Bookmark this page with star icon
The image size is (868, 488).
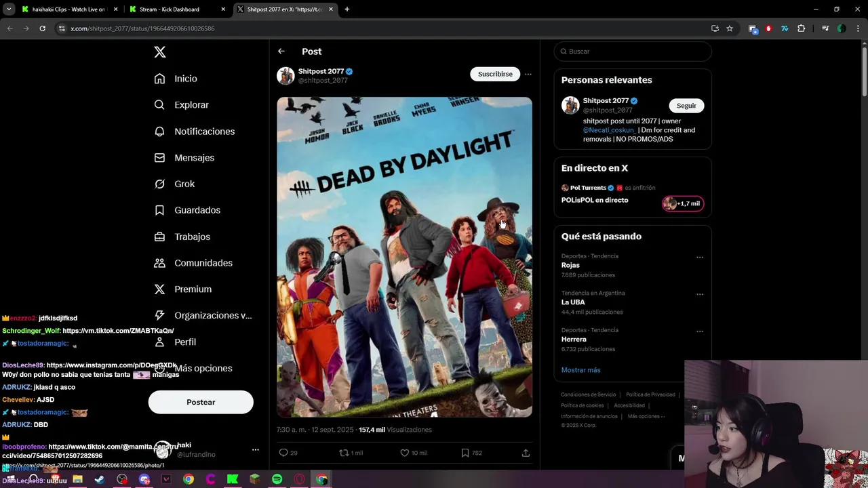pos(730,28)
